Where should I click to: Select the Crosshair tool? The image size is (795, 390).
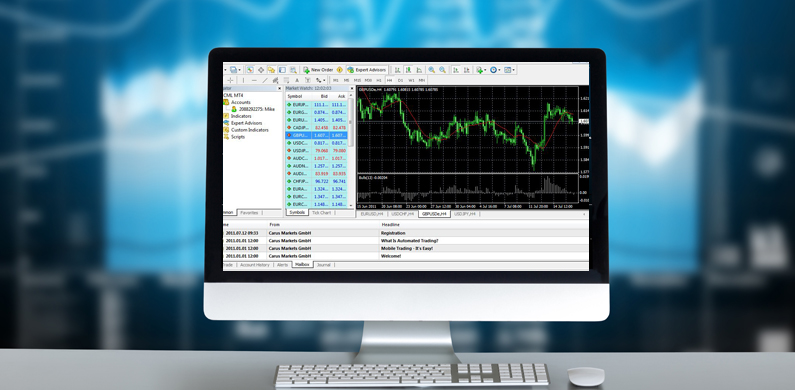230,80
